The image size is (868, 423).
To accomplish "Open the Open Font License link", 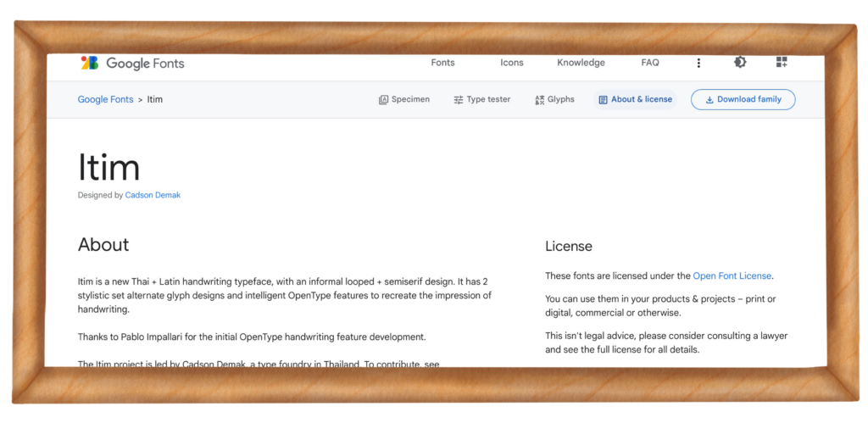I will pyautogui.click(x=732, y=276).
